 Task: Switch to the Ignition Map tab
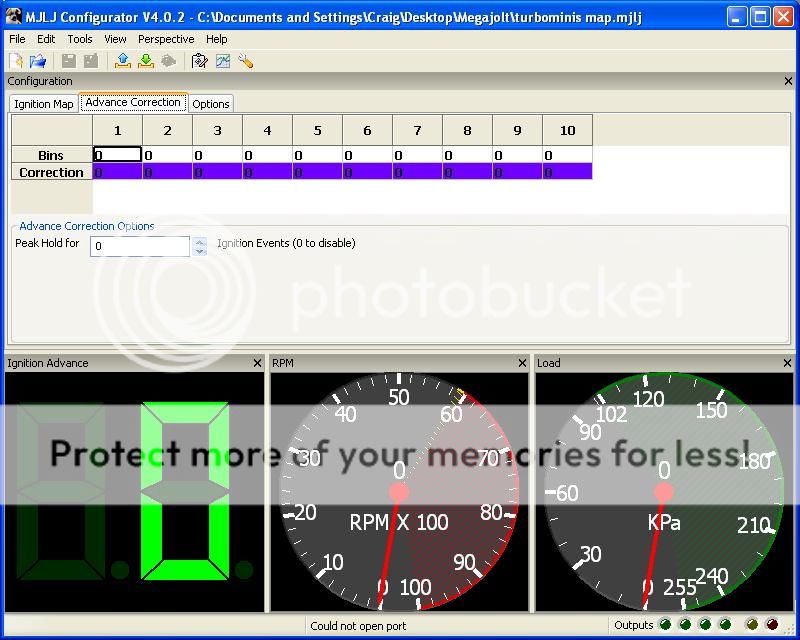point(44,104)
